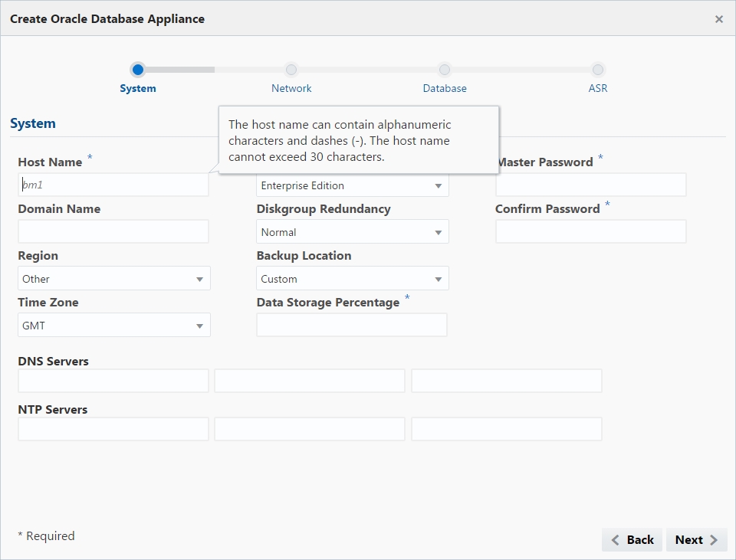Close the Create Oracle Database Appliance dialog
The image size is (736, 560).
[x=718, y=19]
